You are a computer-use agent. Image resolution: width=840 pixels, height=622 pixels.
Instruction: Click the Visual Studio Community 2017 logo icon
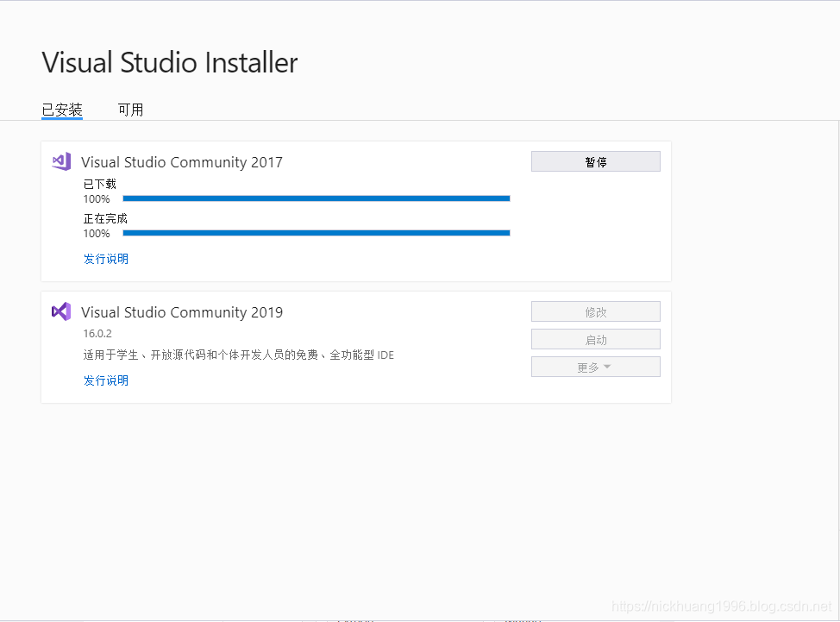tap(61, 161)
